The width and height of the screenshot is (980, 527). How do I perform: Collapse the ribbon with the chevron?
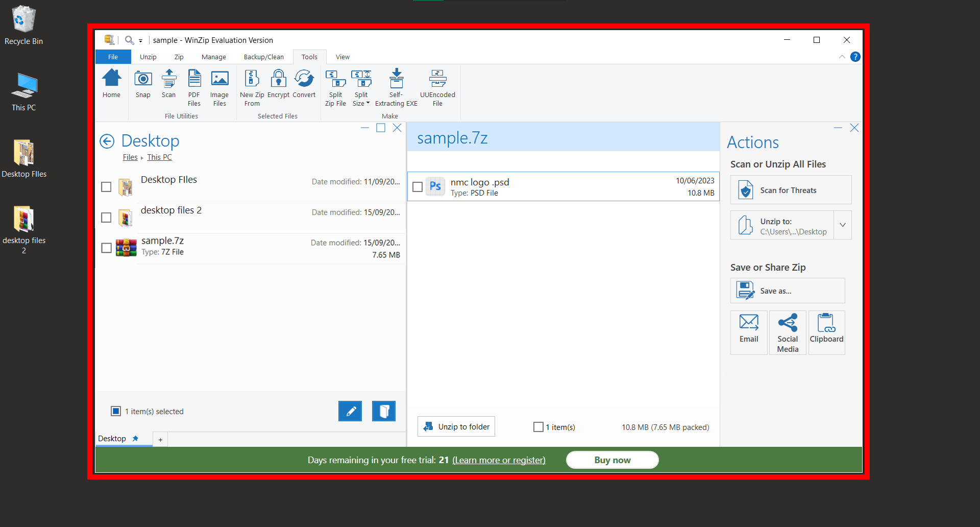tap(842, 57)
